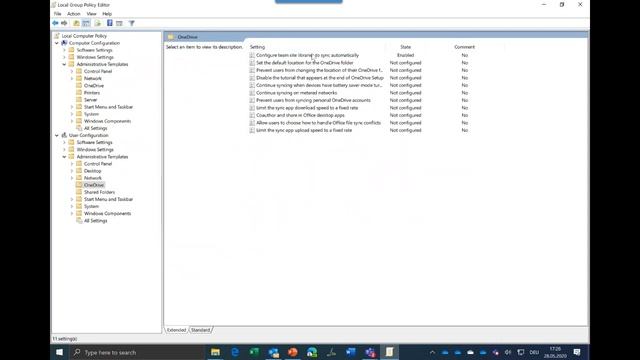Toggle the Show/Hide Console Tree toolbar icon
Viewport: 640px width, 360px height.
(x=86, y=23)
